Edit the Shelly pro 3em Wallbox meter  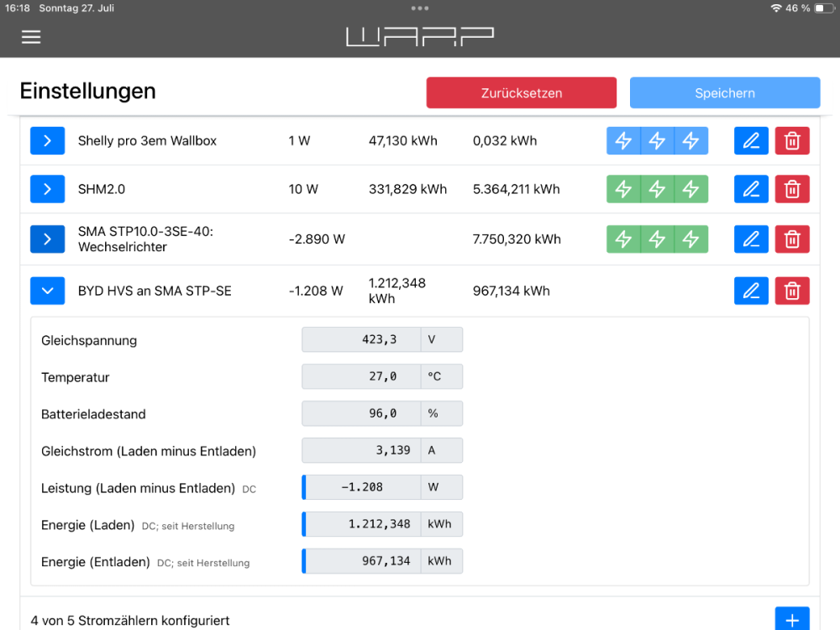point(751,141)
